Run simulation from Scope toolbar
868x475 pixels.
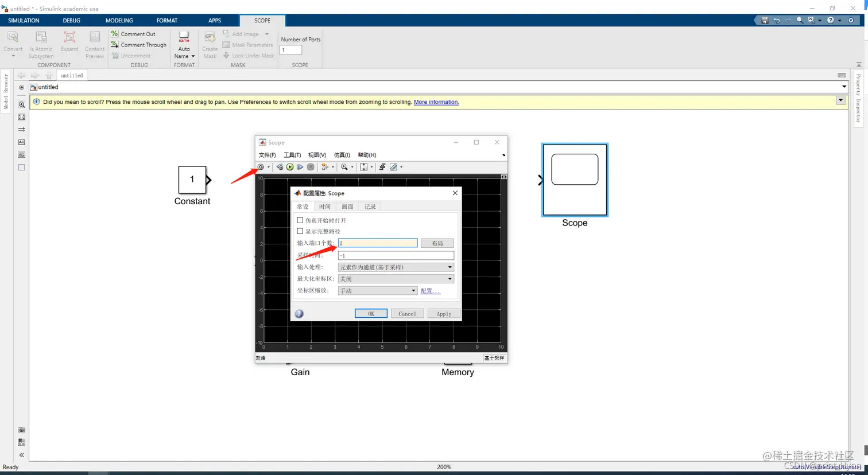pyautogui.click(x=290, y=167)
